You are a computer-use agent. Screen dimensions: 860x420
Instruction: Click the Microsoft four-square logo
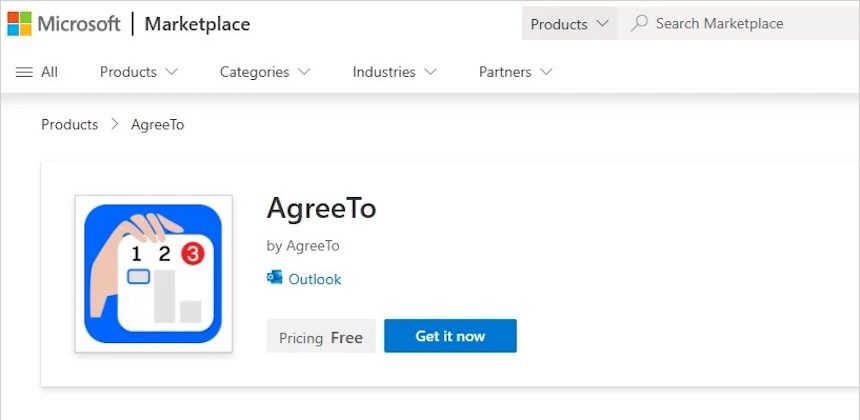click(19, 24)
